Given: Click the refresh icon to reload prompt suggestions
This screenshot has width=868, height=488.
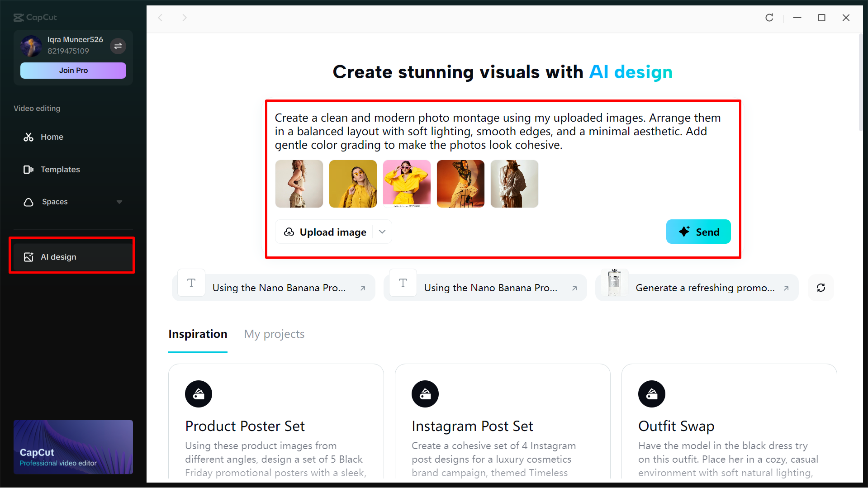Looking at the screenshot, I should [821, 288].
